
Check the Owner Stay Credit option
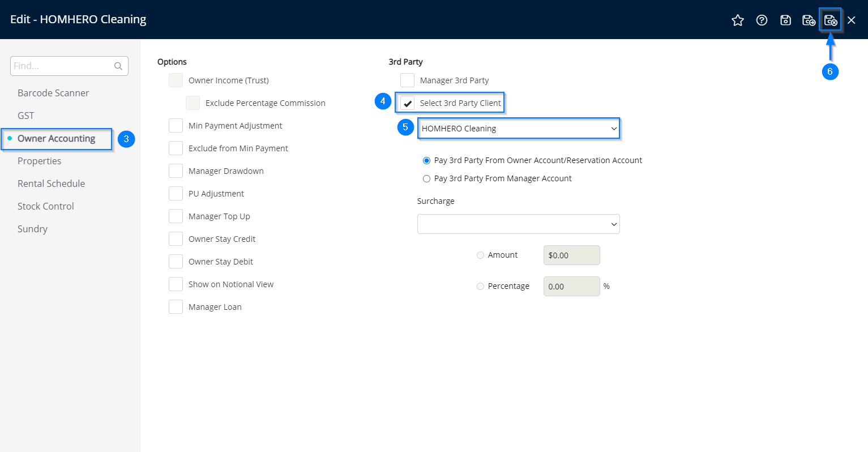click(176, 239)
